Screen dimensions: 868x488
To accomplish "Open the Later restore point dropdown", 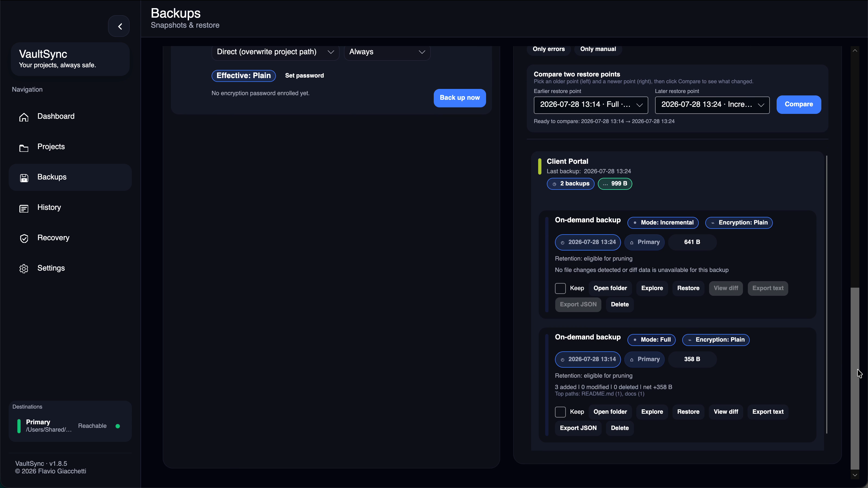I will (712, 105).
